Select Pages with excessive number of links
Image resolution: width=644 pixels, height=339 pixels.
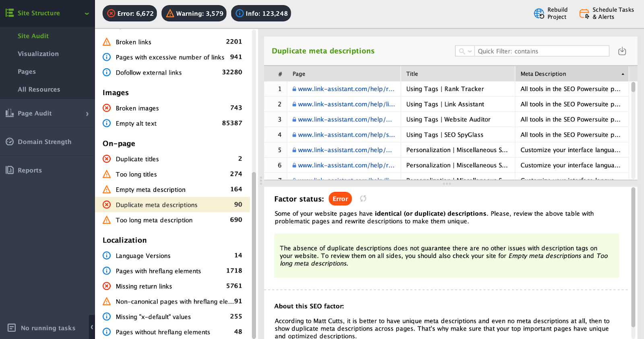click(x=172, y=57)
